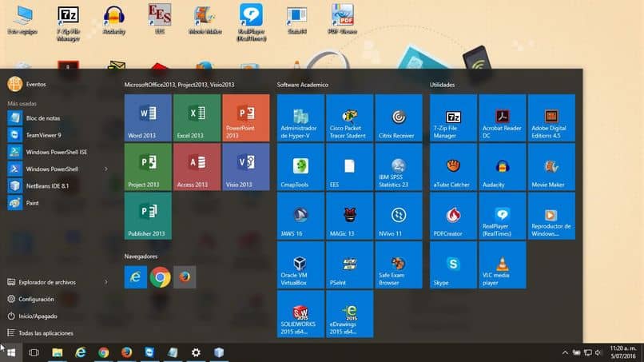Open the Audacity tile in Utilidades
Image resolution: width=644 pixels, height=362 pixels.
point(503,167)
